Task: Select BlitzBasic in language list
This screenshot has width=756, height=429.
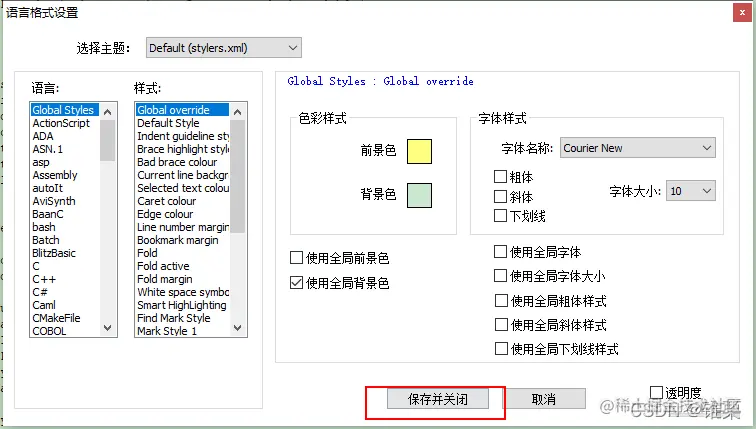Action: 65,253
